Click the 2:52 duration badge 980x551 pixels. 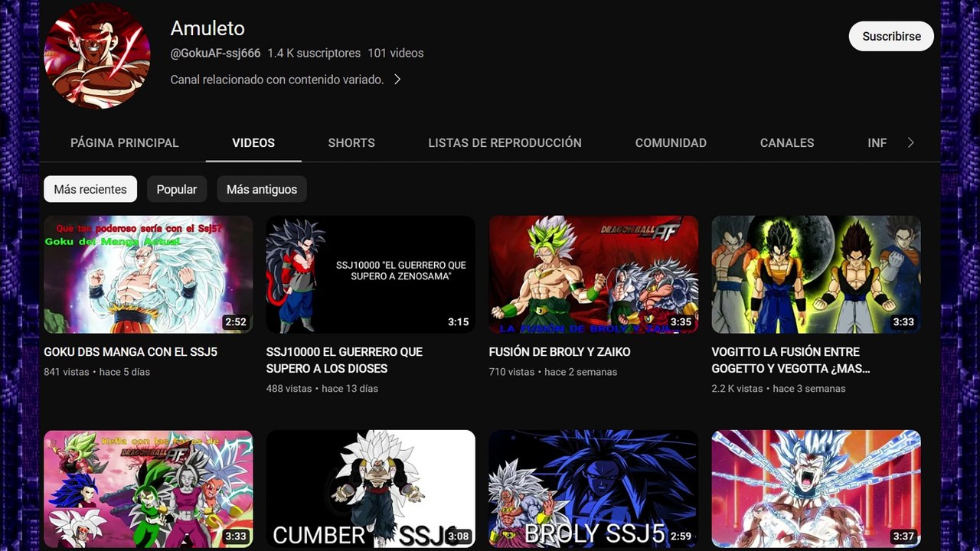pos(236,322)
